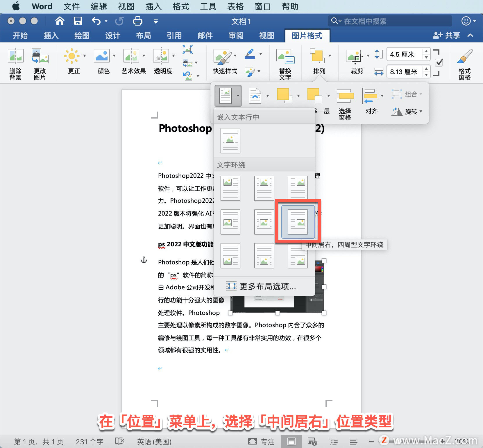Expand the Align dropdown arrow
This screenshot has width=483, height=448.
tap(382, 96)
